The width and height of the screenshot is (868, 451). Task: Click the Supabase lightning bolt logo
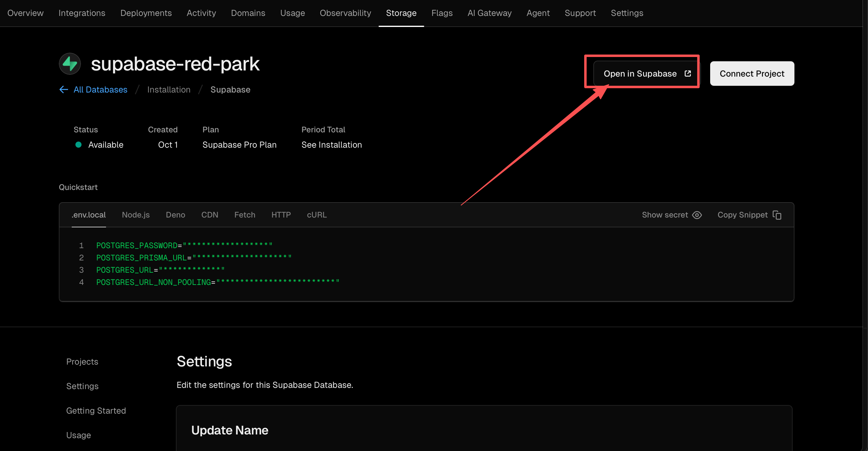[x=70, y=64]
